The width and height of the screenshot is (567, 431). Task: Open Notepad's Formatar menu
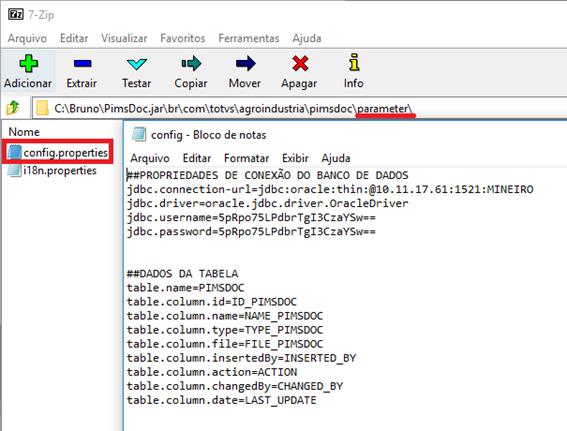[246, 158]
